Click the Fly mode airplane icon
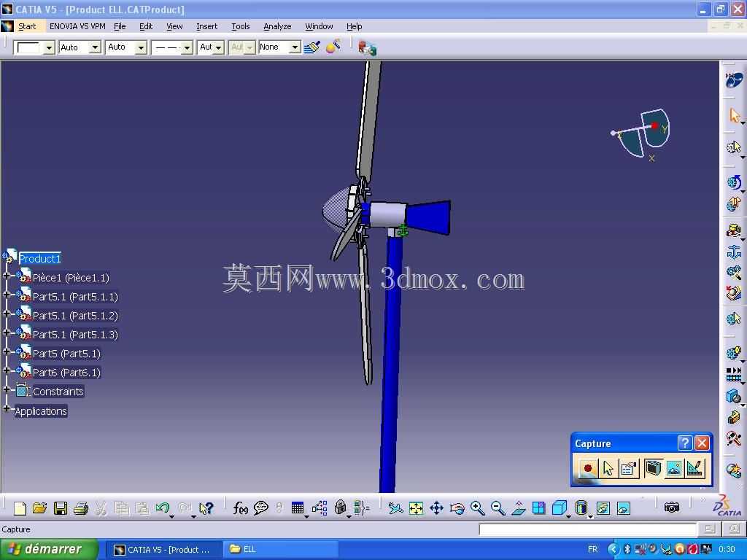Viewport: 747px width, 560px height. tap(395, 508)
